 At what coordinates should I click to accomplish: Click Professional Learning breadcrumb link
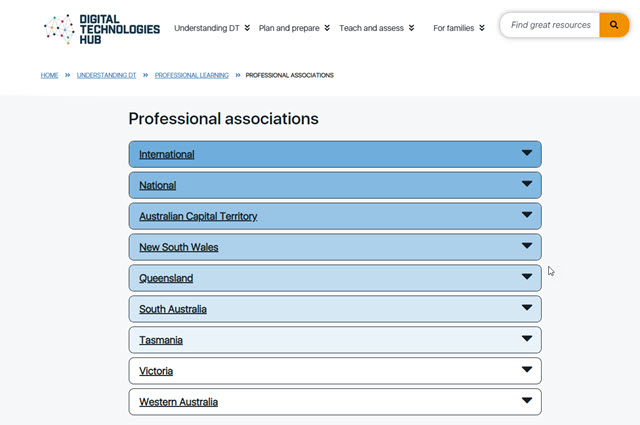pos(191,75)
